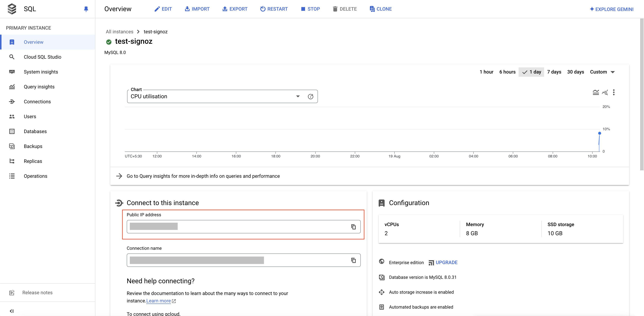Click the Connection name field
644x316 pixels.
243,260
